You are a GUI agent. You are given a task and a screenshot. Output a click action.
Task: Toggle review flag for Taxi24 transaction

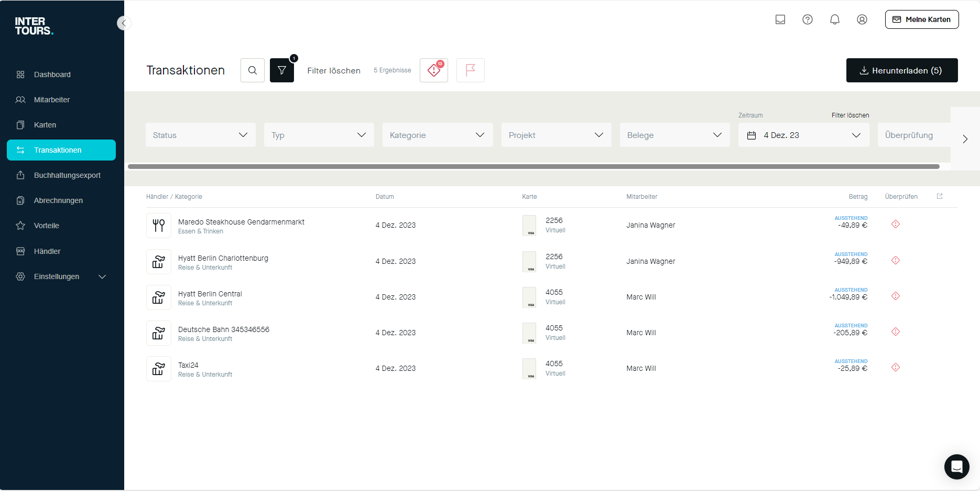(896, 367)
